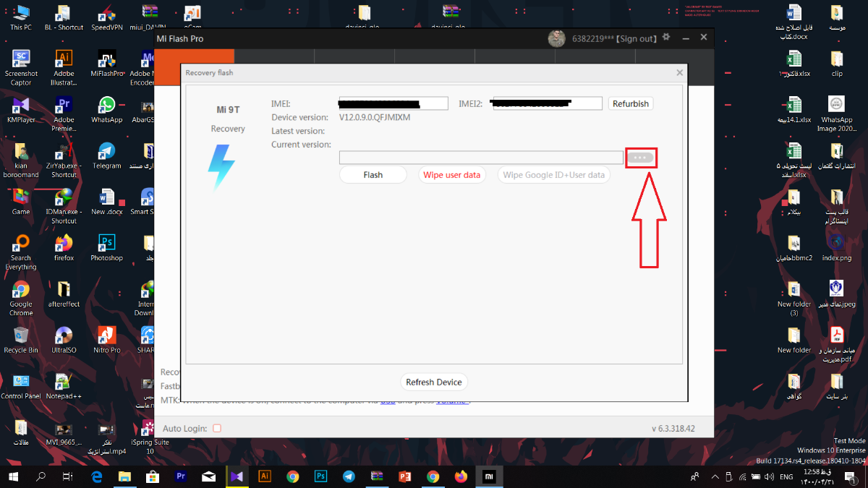
Task: Launch SpeedVPN desktop shortcut
Action: [107, 17]
